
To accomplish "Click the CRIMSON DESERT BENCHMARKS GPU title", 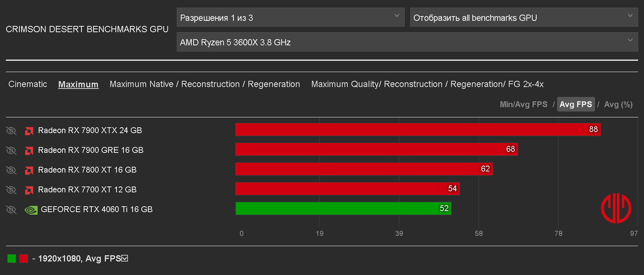I will point(87,30).
